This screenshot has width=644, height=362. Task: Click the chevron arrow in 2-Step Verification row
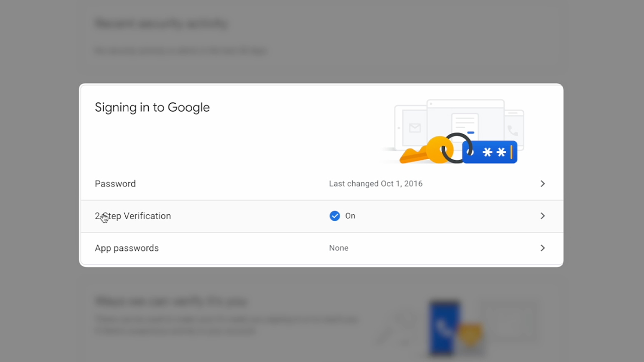tap(542, 216)
